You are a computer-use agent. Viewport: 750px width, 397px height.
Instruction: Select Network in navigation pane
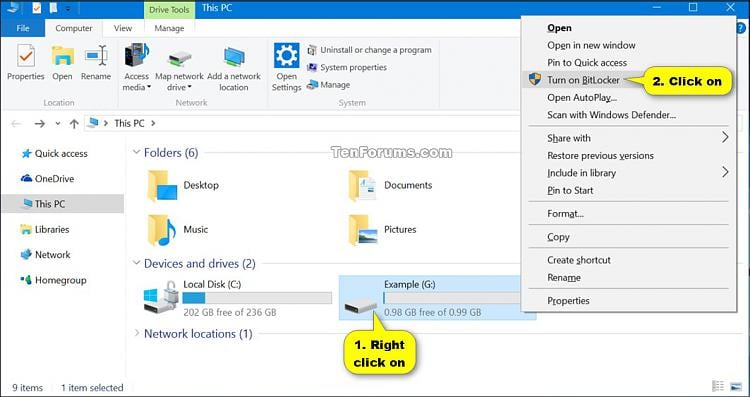(x=46, y=255)
